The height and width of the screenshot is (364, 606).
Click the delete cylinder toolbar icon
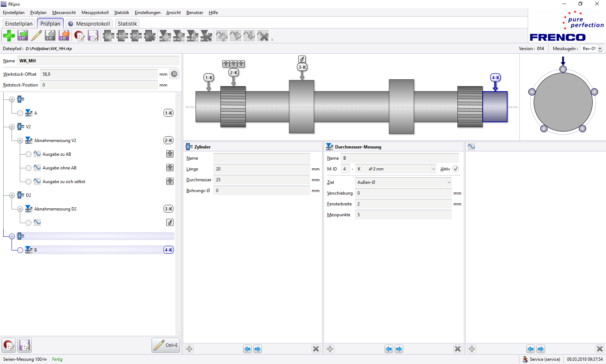[x=150, y=36]
